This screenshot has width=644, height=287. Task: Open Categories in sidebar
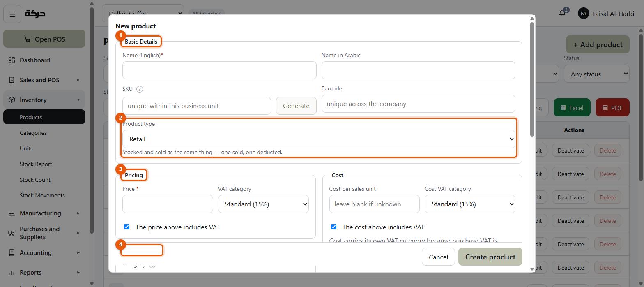tap(44, 133)
